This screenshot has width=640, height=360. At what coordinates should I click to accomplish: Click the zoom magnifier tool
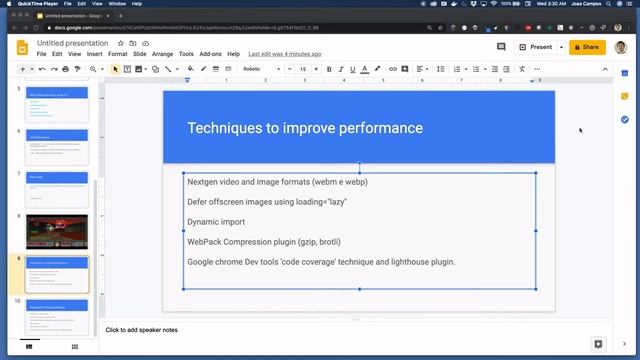click(x=93, y=69)
